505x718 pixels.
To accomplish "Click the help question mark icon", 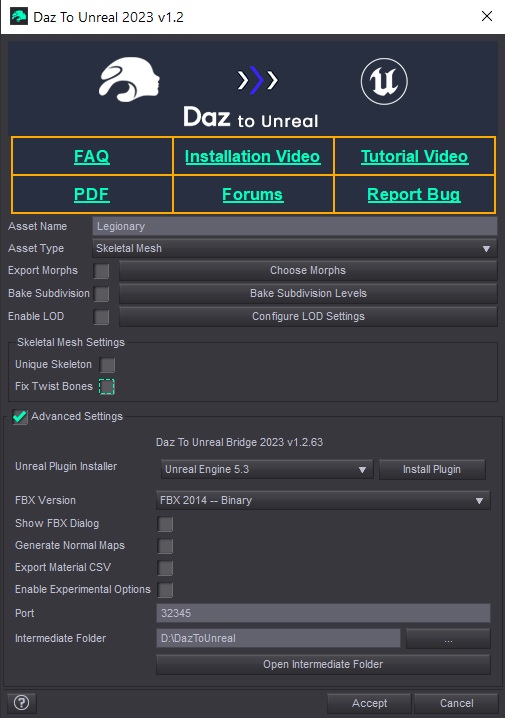I will [x=21, y=702].
